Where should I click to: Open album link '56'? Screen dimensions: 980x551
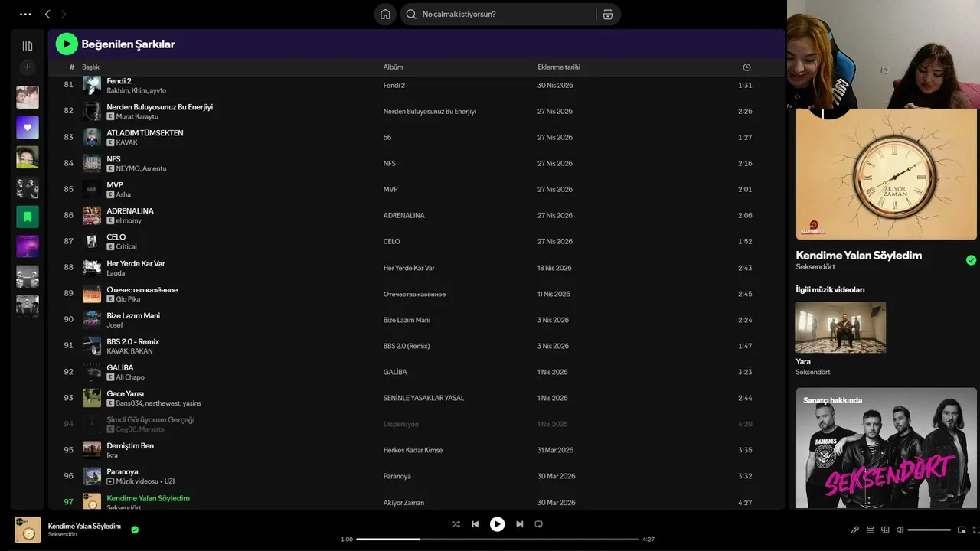click(387, 138)
